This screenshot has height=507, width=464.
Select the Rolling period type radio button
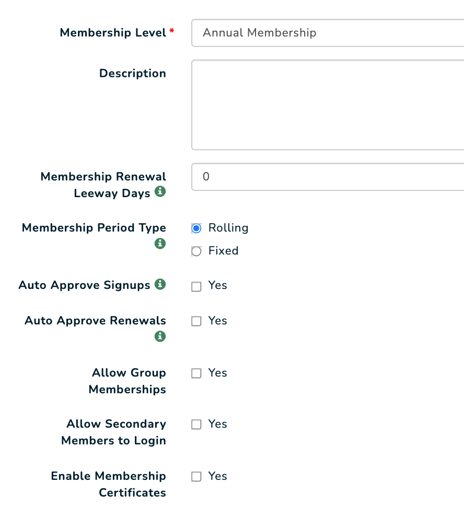196,228
